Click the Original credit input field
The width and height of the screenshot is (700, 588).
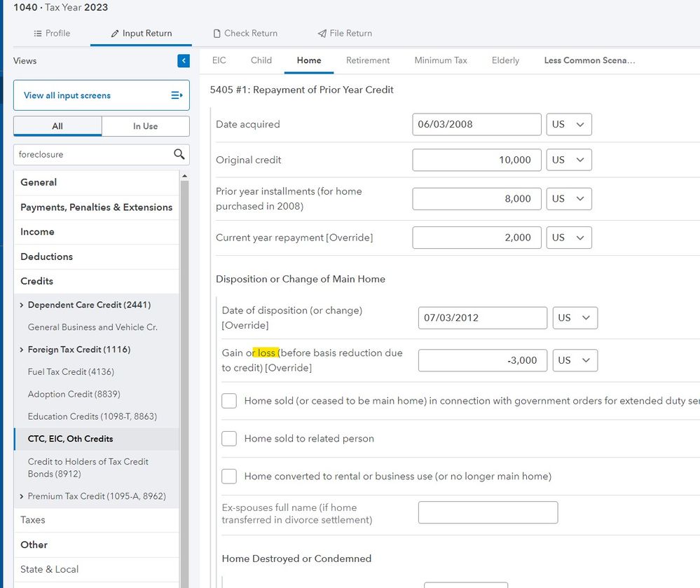point(476,160)
